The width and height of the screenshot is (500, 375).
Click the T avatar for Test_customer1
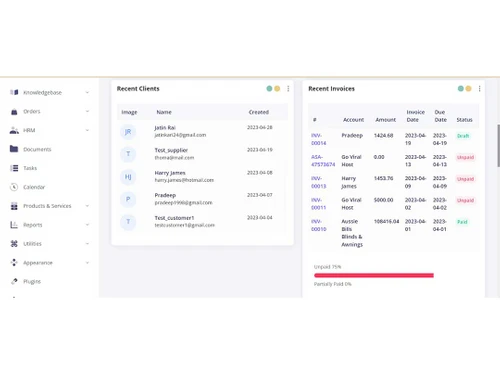(128, 222)
